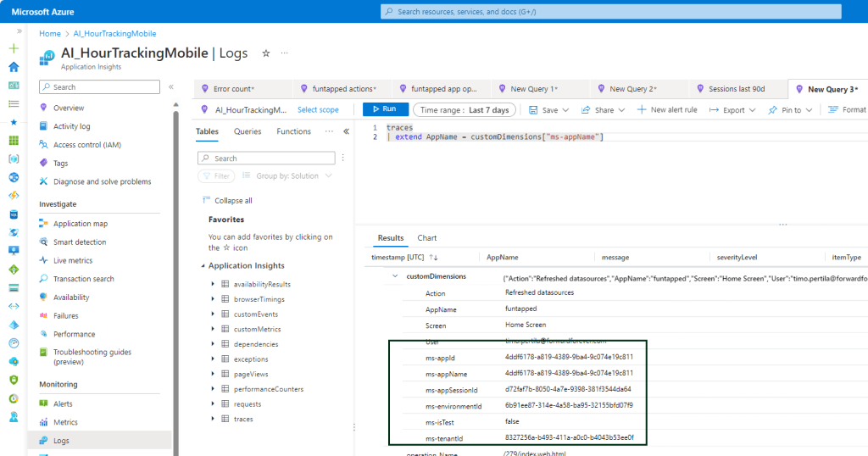The height and width of the screenshot is (456, 868).
Task: Open Application map in the sidebar
Action: click(80, 224)
